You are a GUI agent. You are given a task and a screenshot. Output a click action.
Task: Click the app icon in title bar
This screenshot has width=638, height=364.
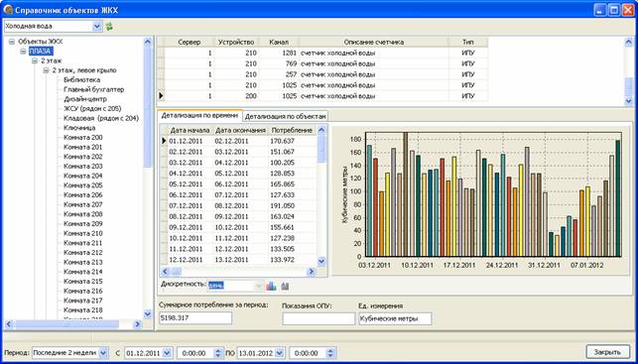8,10
